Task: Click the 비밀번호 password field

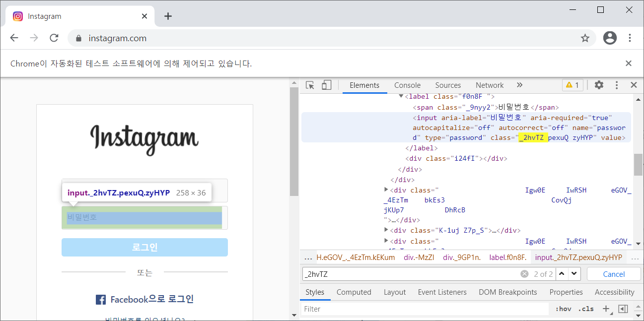Action: [144, 218]
